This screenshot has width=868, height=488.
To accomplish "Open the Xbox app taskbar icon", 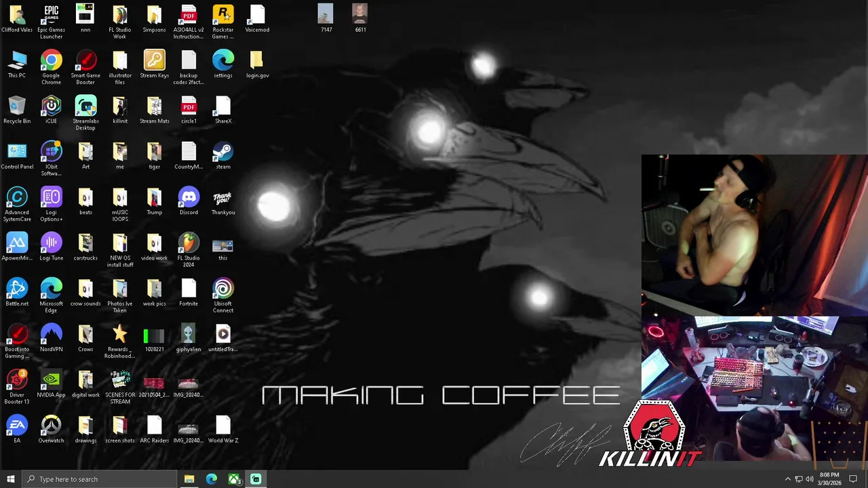I will [234, 479].
